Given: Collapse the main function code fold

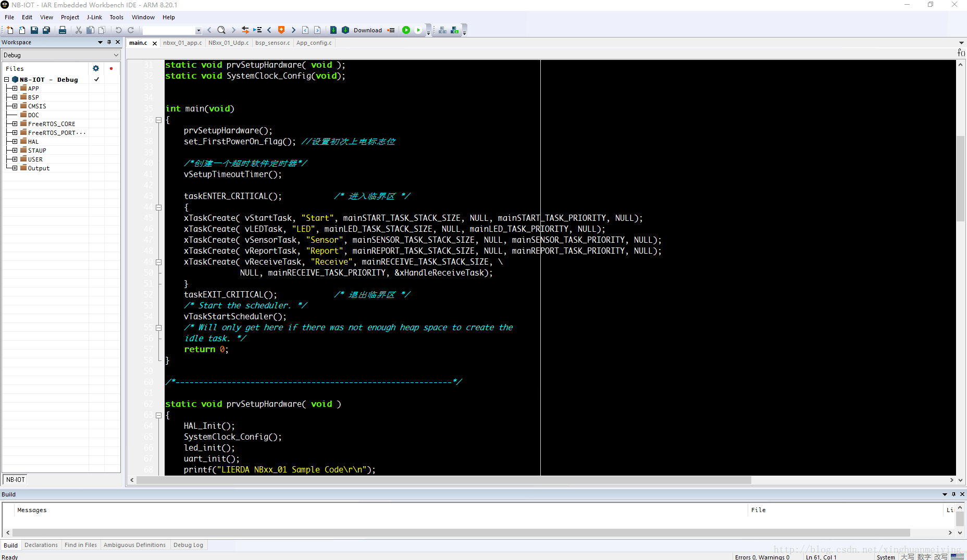Looking at the screenshot, I should click(x=158, y=120).
